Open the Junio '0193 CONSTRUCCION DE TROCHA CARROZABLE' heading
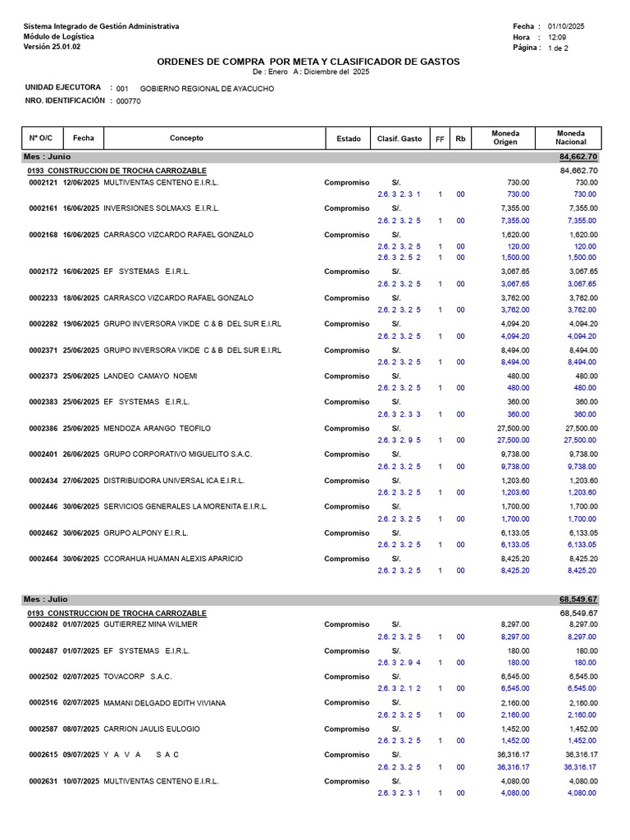Image resolution: width=630 pixels, height=840 pixels. click(116, 171)
